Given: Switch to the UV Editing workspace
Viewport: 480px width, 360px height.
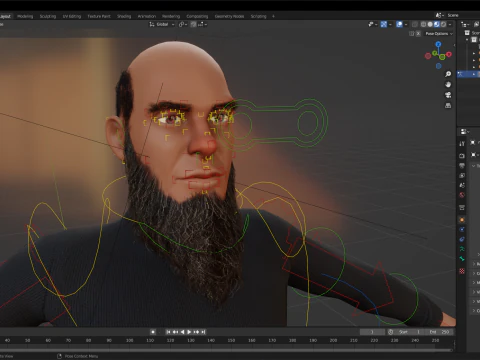Looking at the screenshot, I should [72, 16].
